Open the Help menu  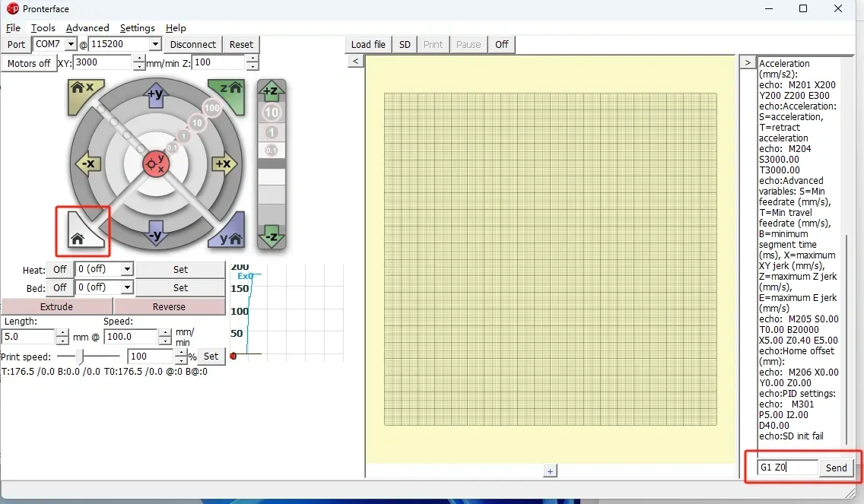(176, 28)
